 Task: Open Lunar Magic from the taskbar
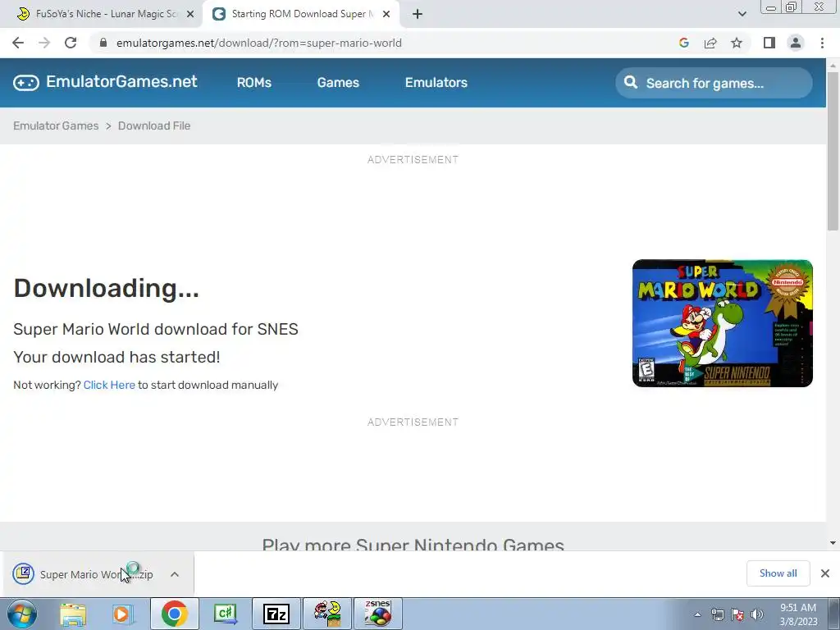pyautogui.click(x=327, y=614)
